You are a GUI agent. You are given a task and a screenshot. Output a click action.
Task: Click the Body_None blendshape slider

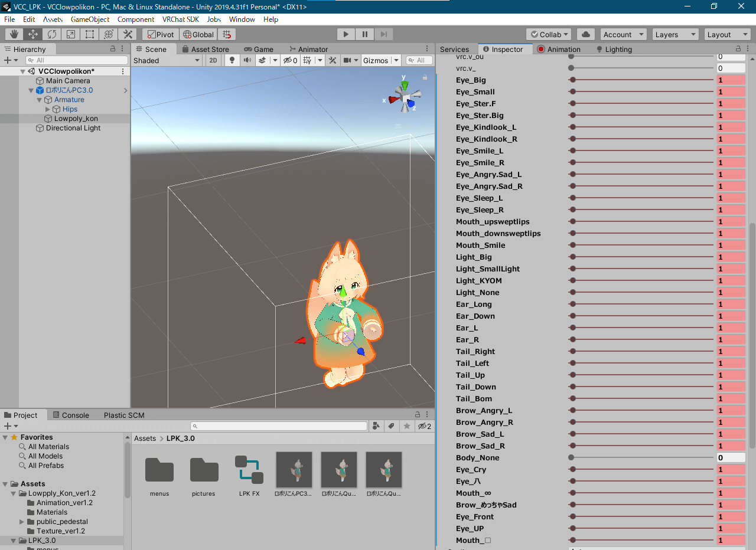point(642,458)
